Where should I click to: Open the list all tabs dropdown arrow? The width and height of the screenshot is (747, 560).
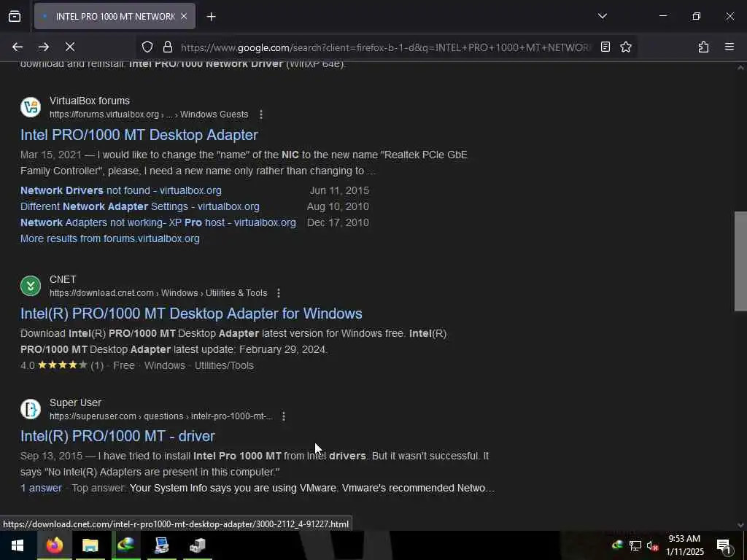(x=602, y=16)
